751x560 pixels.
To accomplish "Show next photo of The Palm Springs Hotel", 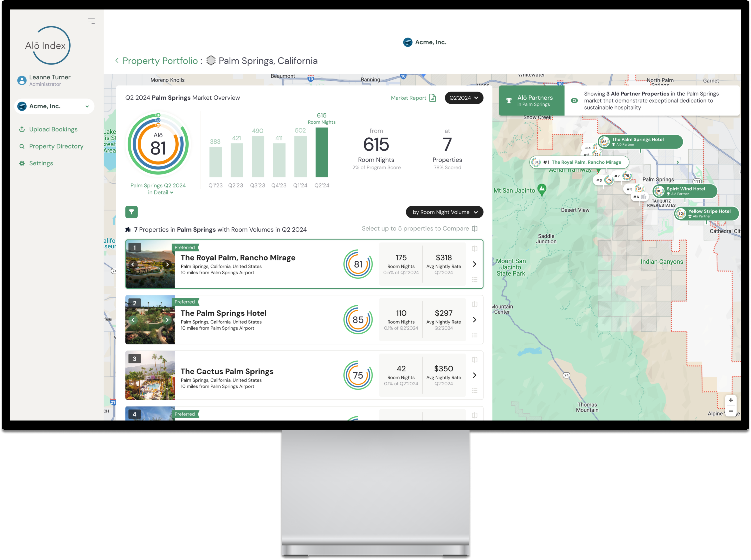I will coord(167,320).
